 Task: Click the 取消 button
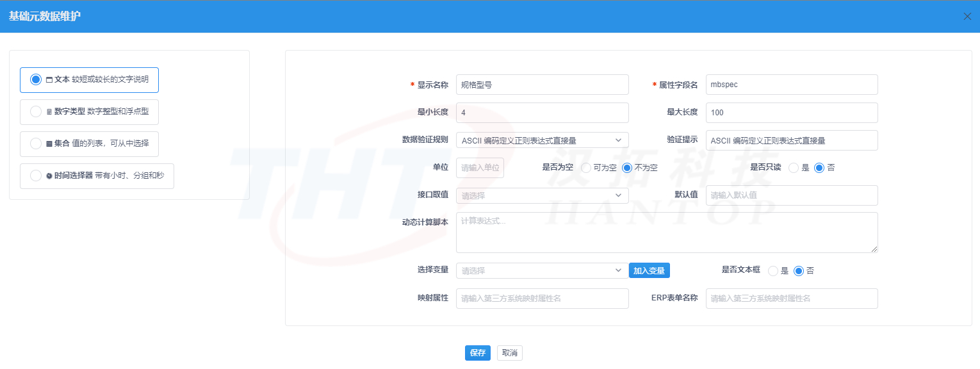[x=509, y=352]
